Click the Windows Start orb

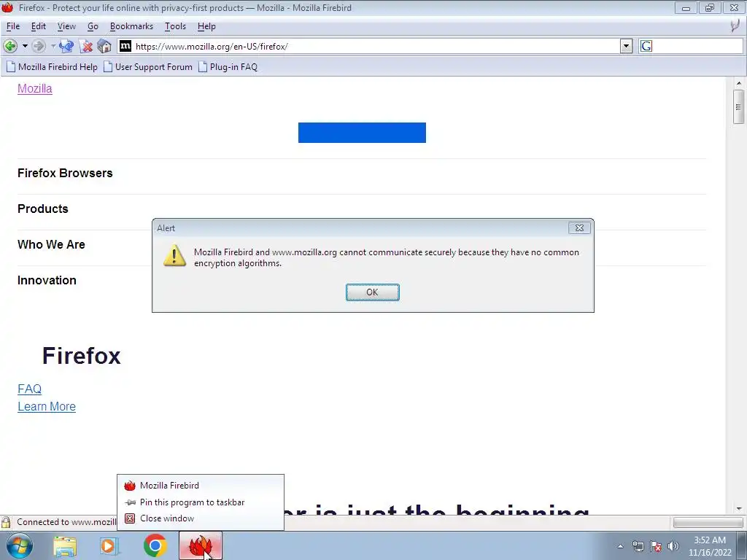click(20, 545)
